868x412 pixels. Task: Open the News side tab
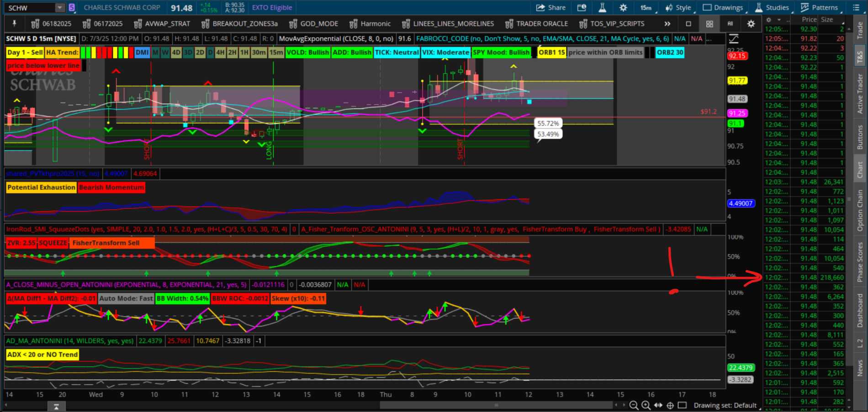coord(860,368)
